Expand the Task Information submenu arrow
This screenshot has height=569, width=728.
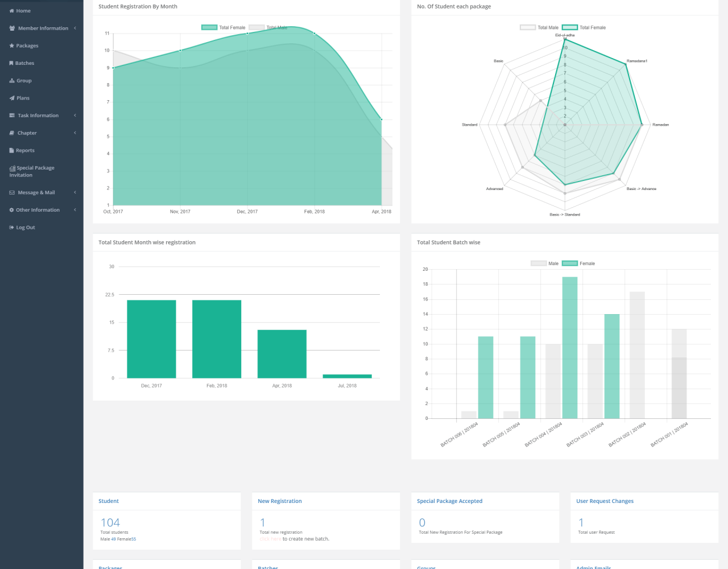(75, 116)
